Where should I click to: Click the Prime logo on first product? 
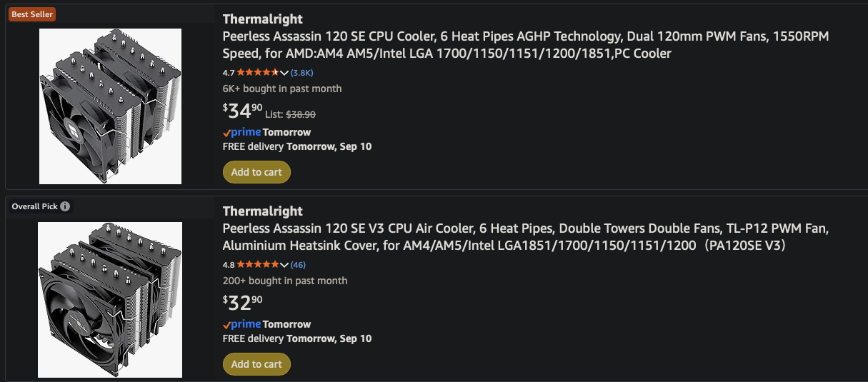(241, 132)
